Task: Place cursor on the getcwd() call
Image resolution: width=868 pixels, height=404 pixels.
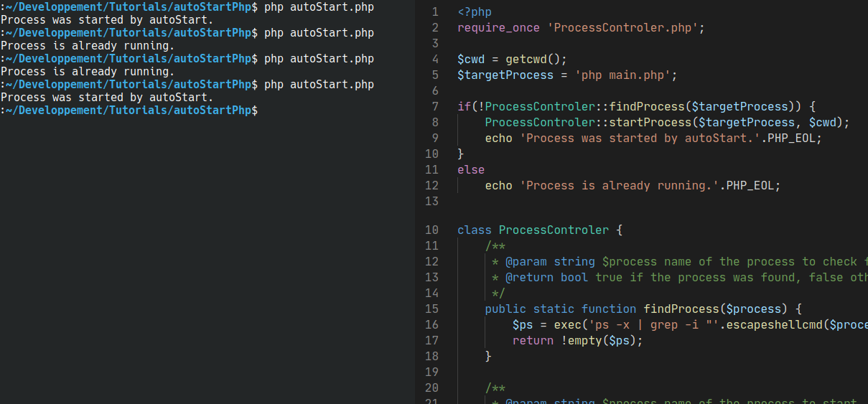Action: point(526,60)
